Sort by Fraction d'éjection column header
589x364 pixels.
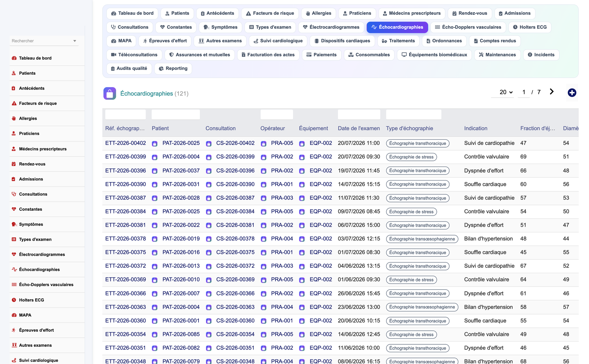pyautogui.click(x=538, y=128)
